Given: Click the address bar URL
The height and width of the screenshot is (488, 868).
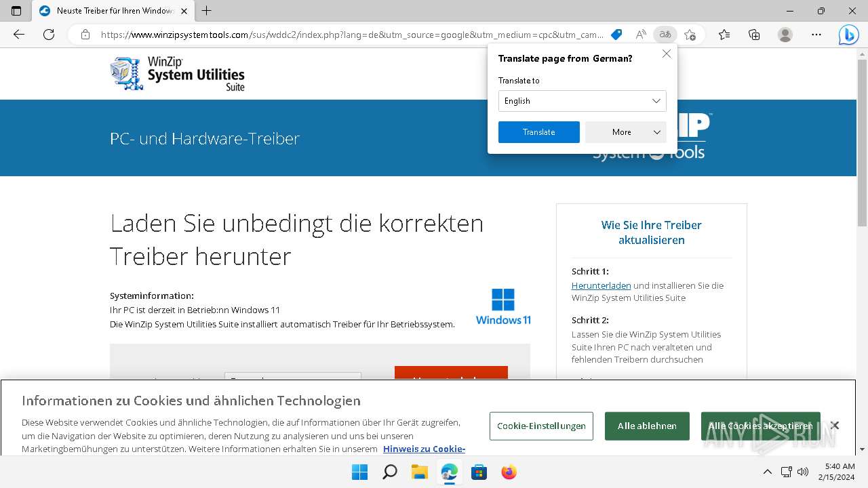Looking at the screenshot, I should [x=352, y=35].
